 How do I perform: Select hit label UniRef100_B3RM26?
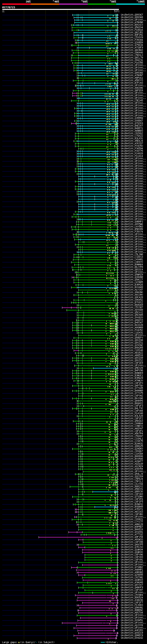point(132,285)
